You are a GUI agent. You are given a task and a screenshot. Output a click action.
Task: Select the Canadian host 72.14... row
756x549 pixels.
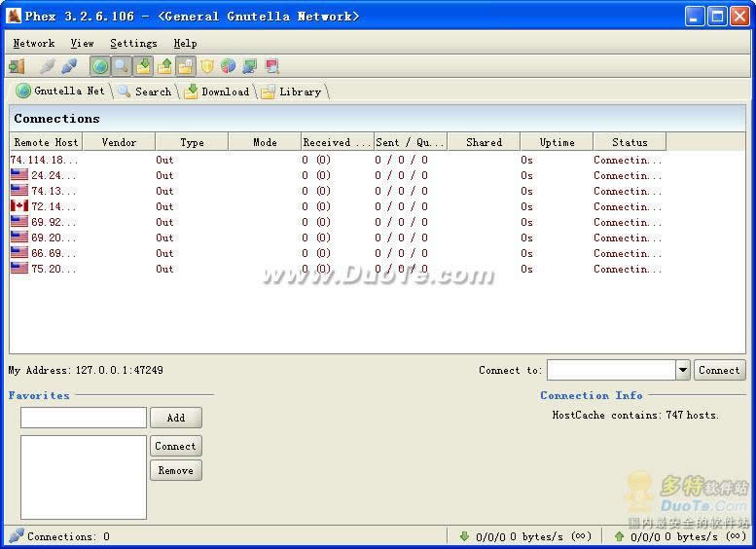pyautogui.click(x=338, y=206)
